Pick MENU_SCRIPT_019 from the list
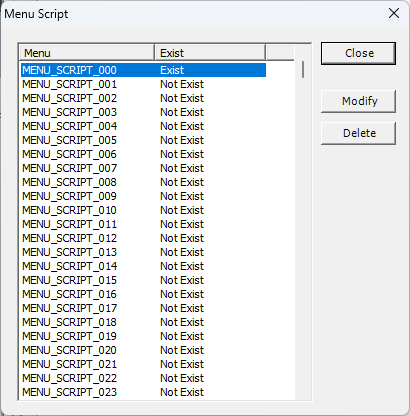 (143, 336)
